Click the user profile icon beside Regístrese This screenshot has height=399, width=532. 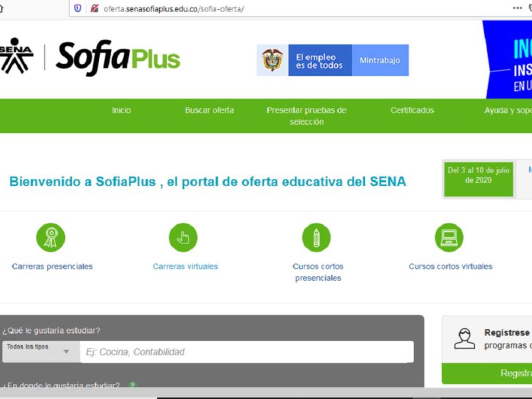465,339
